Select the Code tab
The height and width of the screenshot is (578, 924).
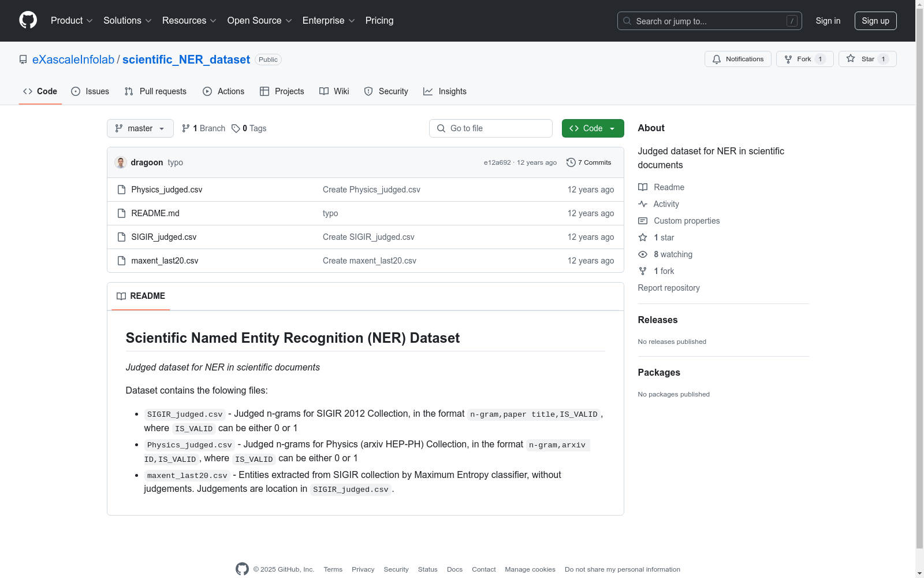tap(40, 91)
